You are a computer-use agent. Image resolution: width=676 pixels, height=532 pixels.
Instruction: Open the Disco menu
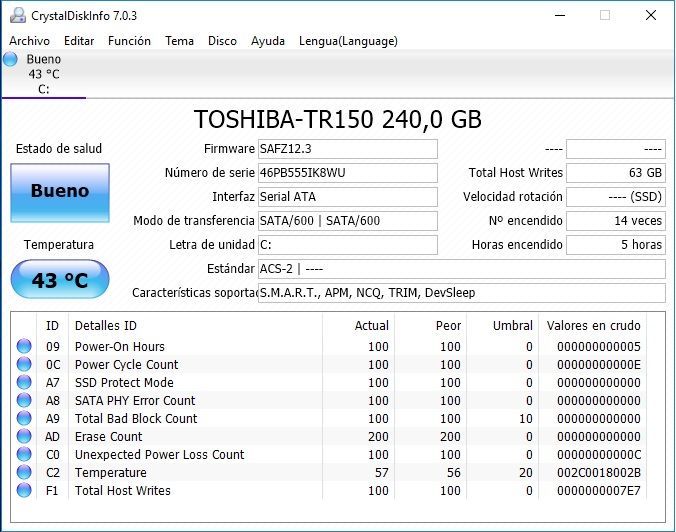coord(222,41)
